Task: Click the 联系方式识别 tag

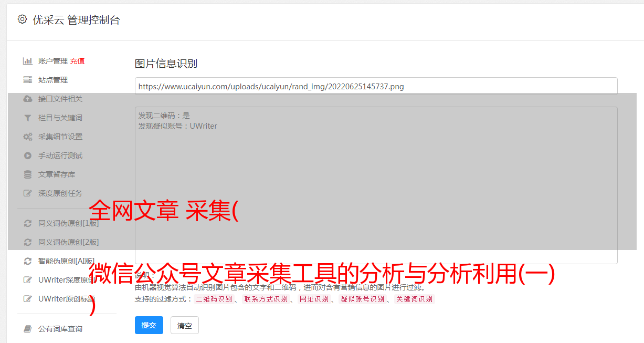Action: point(266,299)
